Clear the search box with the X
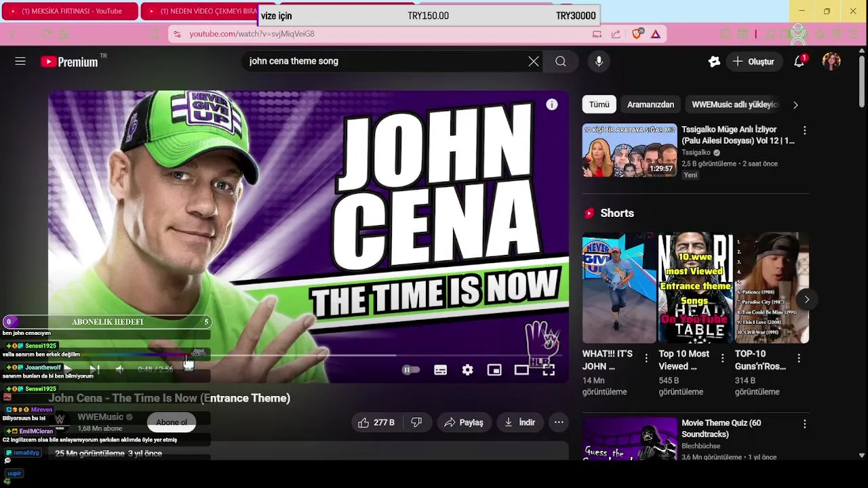The width and height of the screenshot is (868, 488). point(534,62)
